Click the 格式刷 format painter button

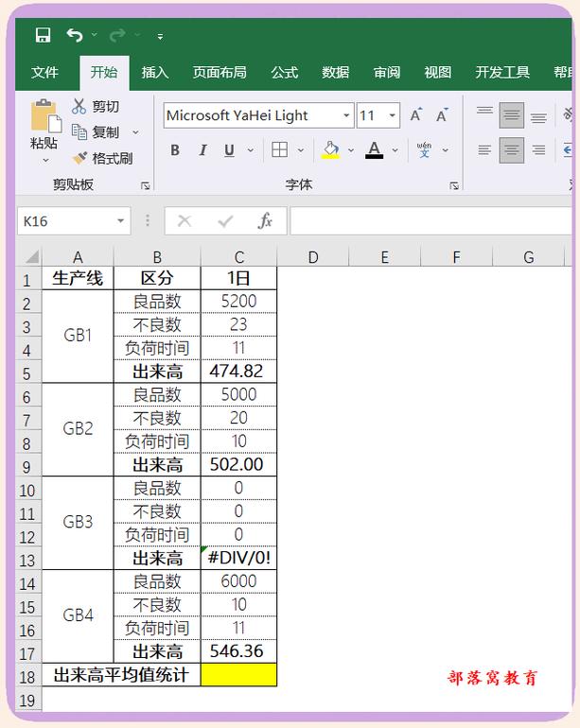click(x=103, y=158)
